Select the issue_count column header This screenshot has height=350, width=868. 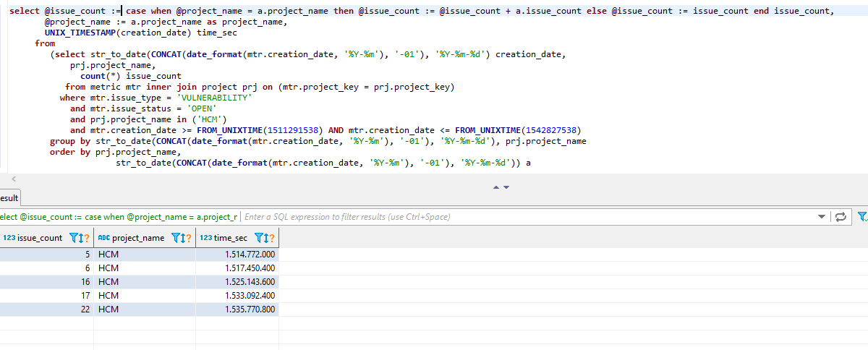[x=47, y=238]
